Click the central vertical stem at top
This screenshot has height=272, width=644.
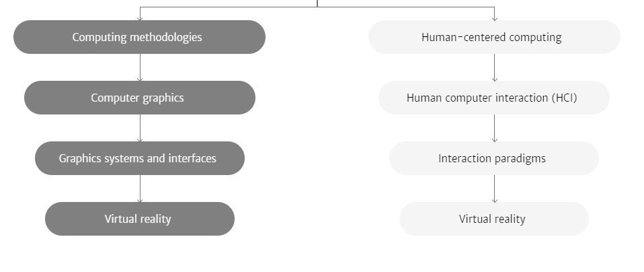(x=317, y=3)
